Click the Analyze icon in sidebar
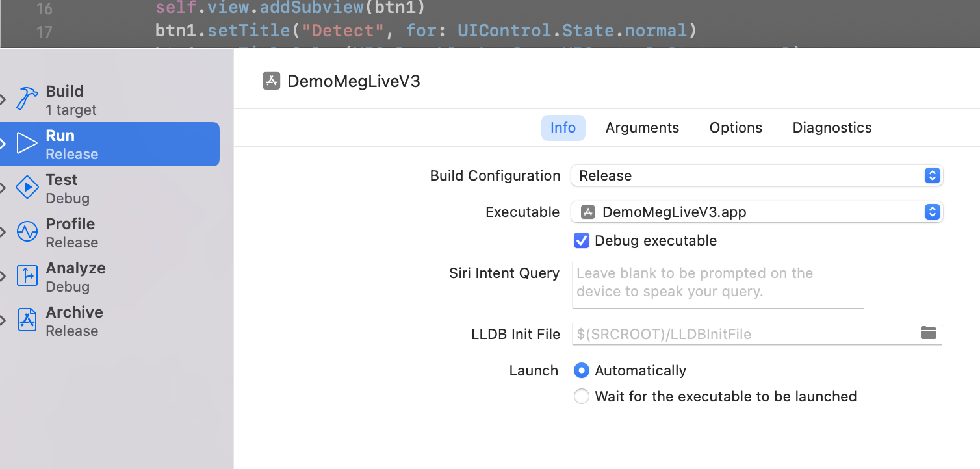Screen dimensions: 980x469 pos(27,276)
